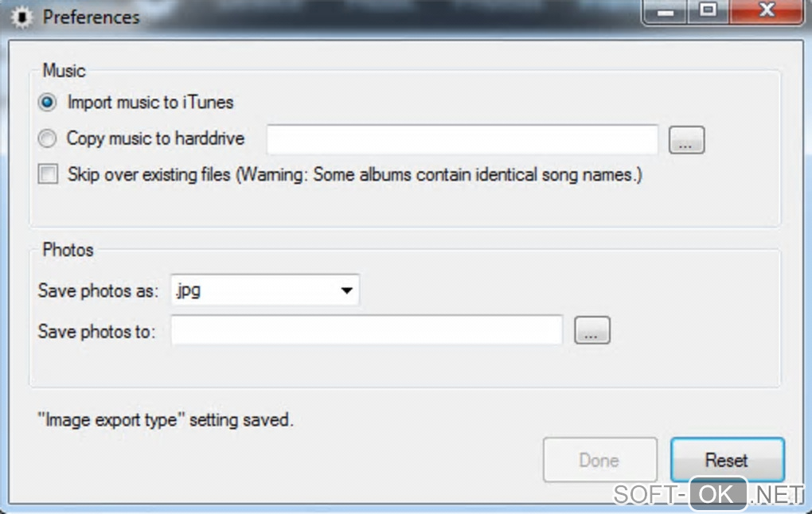Click the .jpg format combo box

pos(264,290)
